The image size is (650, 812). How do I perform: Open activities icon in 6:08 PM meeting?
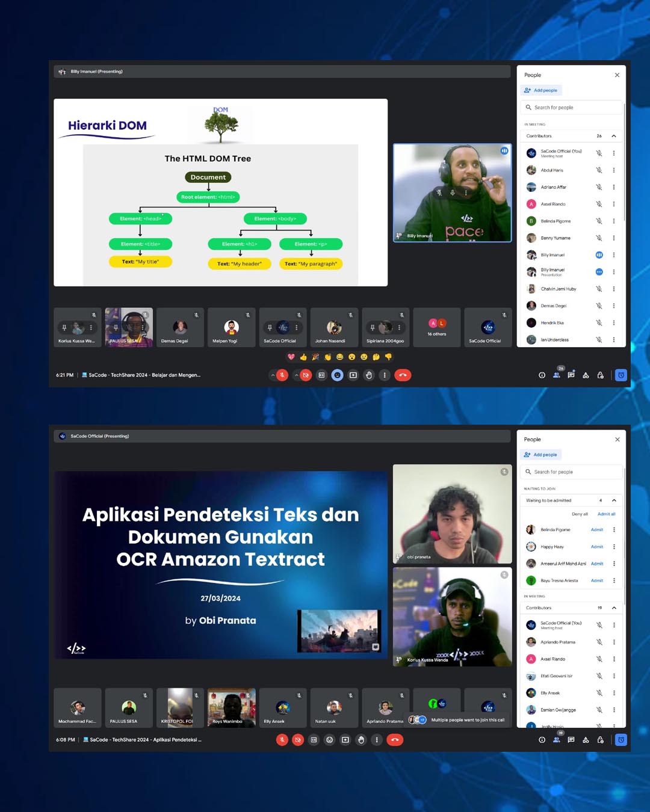586,740
